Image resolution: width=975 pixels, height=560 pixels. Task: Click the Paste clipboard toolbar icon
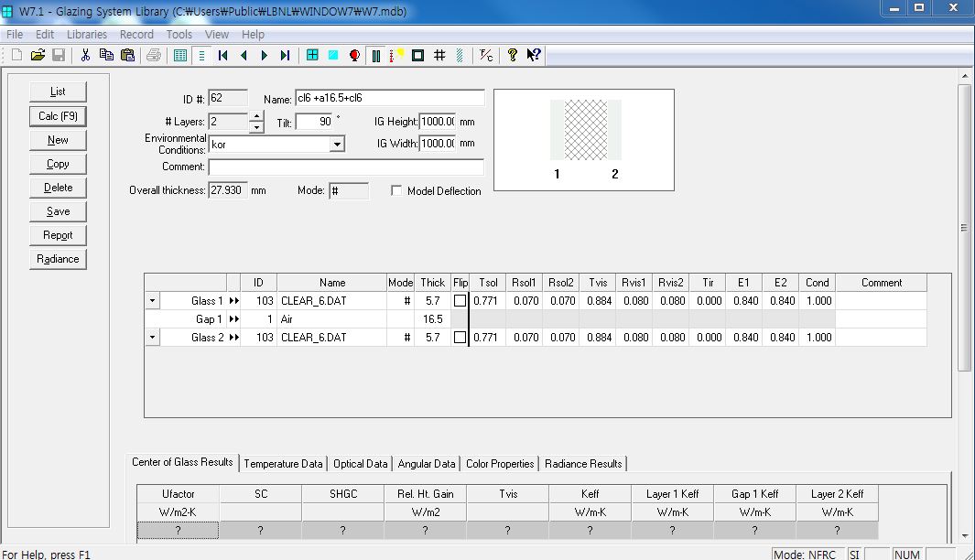point(127,55)
